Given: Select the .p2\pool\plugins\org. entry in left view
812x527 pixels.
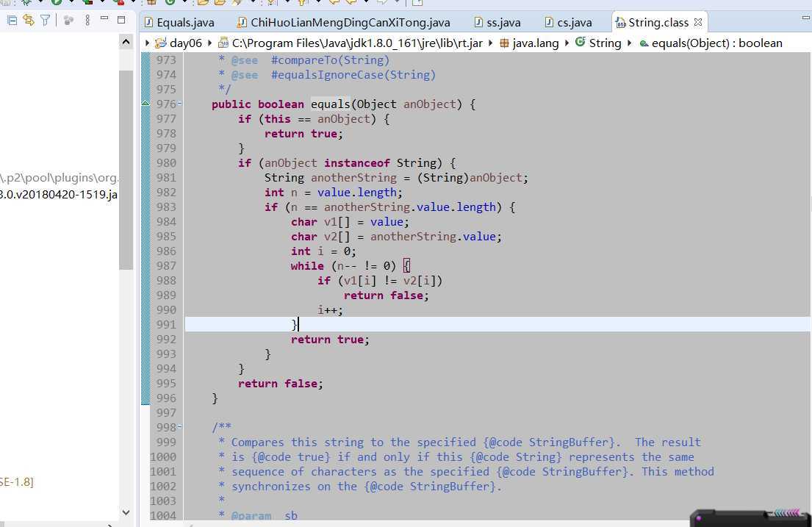Looking at the screenshot, I should coord(59,178).
